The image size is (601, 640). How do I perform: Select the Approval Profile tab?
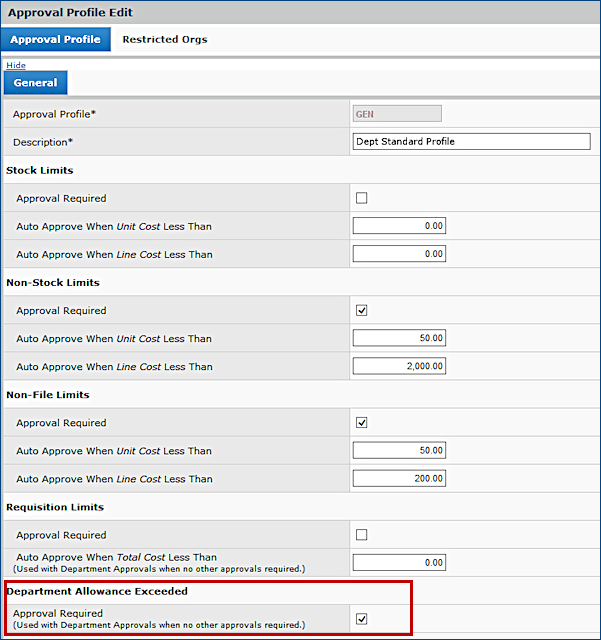point(55,40)
